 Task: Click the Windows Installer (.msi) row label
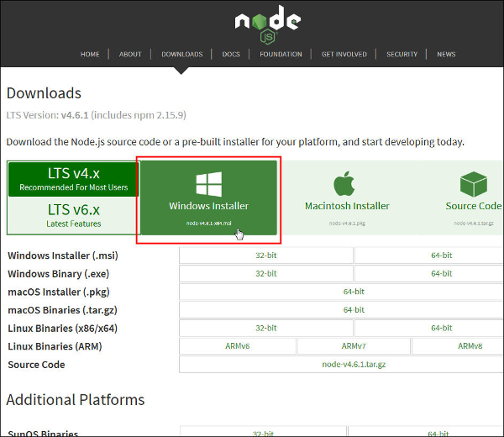[x=63, y=255]
